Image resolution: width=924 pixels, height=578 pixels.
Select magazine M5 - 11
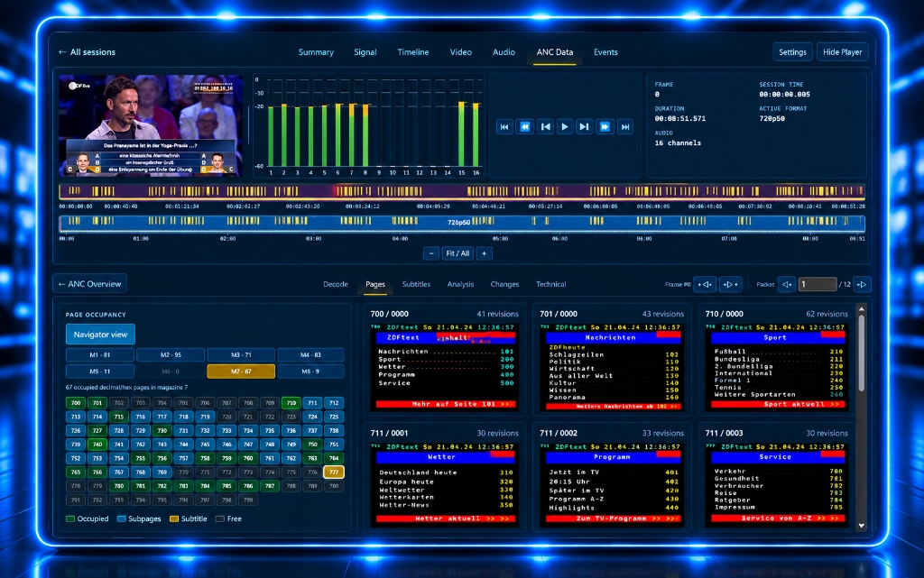[99, 372]
